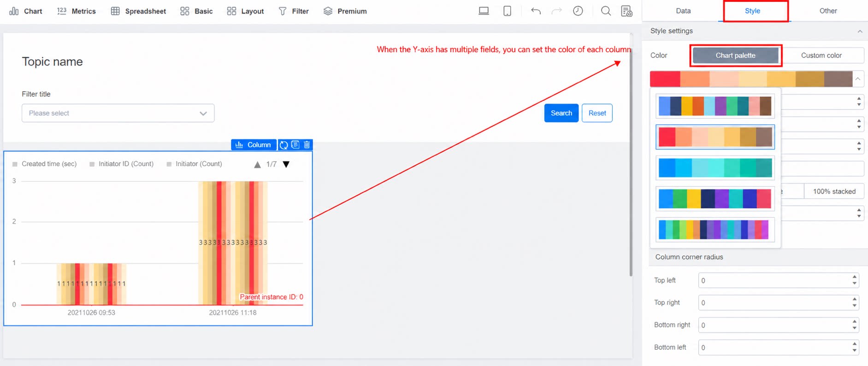Click the redo arrow icon

click(557, 11)
